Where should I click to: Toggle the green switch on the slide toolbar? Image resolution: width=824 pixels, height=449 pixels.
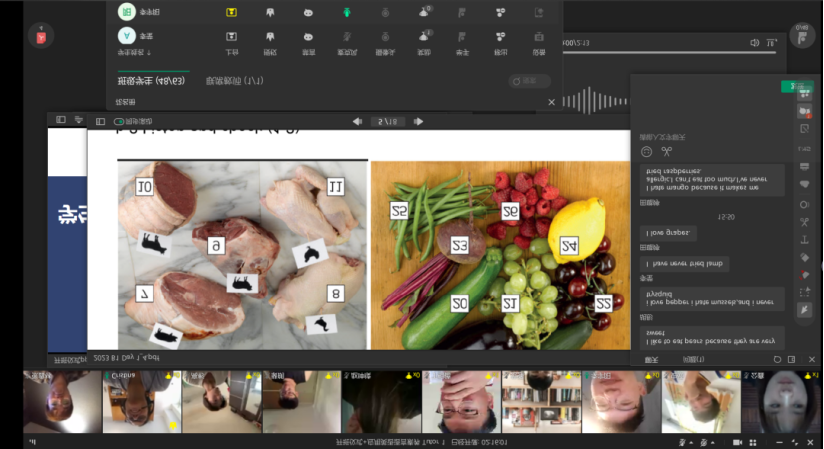119,122
